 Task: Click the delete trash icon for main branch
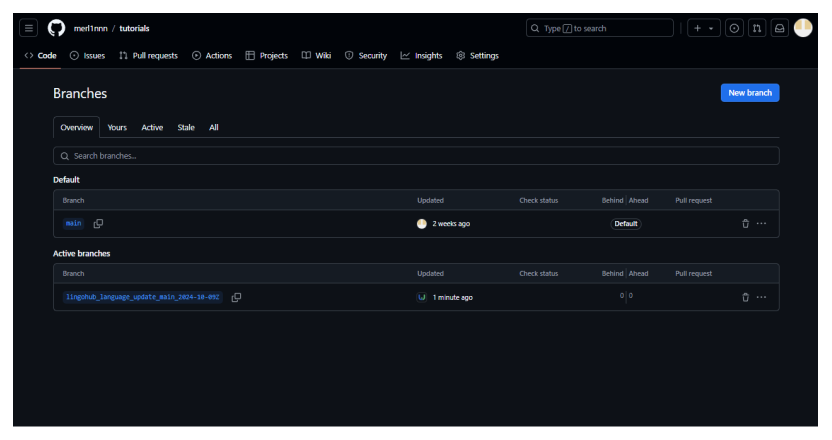point(746,223)
